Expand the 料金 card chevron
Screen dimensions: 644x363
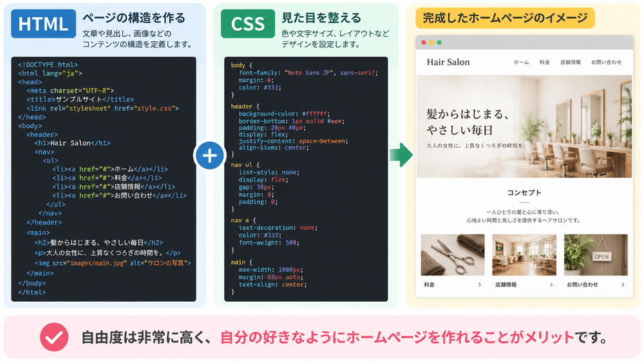[x=479, y=284]
